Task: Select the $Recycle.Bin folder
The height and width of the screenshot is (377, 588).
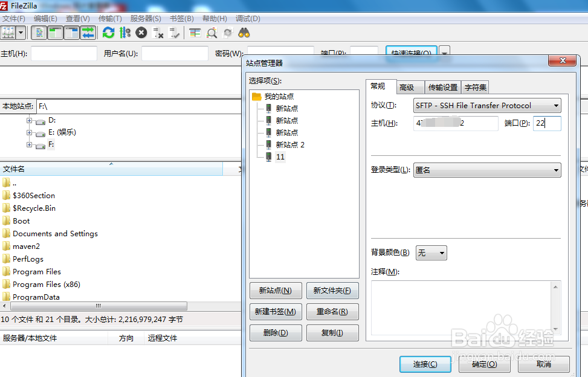Action: pyautogui.click(x=34, y=208)
